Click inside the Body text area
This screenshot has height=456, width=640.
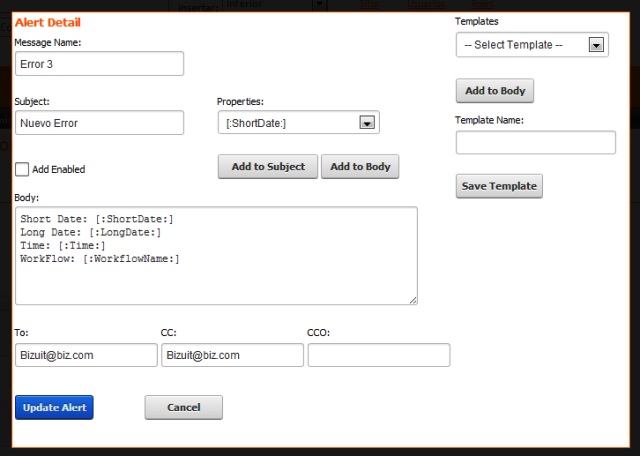[216, 256]
